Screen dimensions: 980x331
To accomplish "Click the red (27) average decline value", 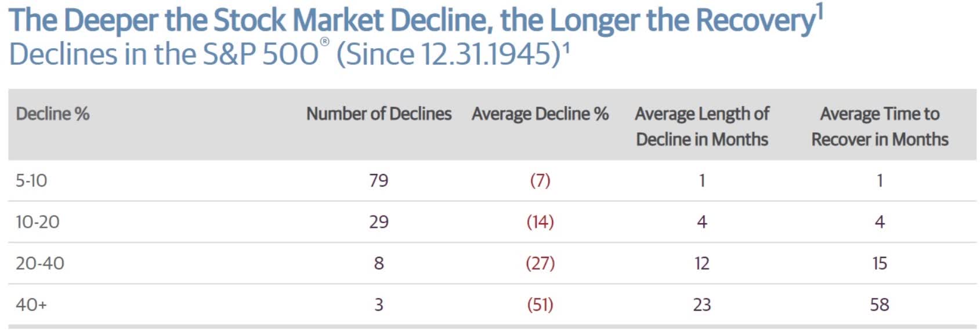I will 540,263.
